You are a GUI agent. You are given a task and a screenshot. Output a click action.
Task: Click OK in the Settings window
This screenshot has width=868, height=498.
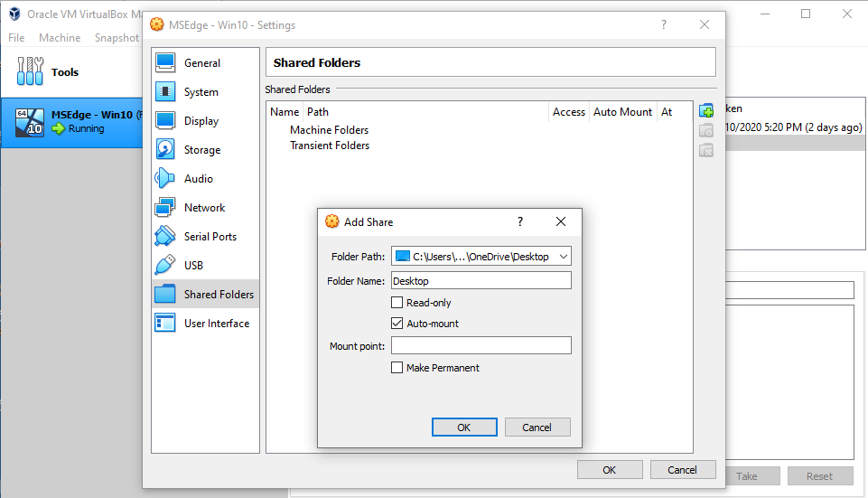(610, 470)
